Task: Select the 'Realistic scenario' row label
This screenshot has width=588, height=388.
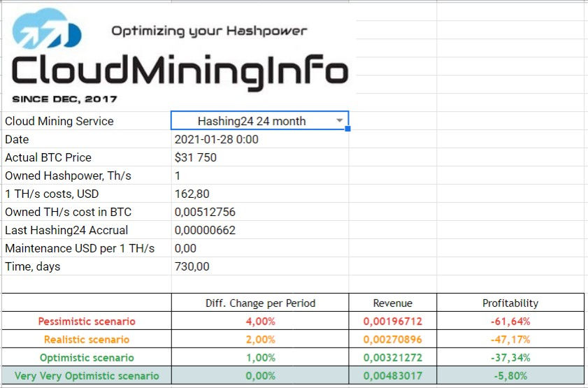Action: (x=87, y=340)
